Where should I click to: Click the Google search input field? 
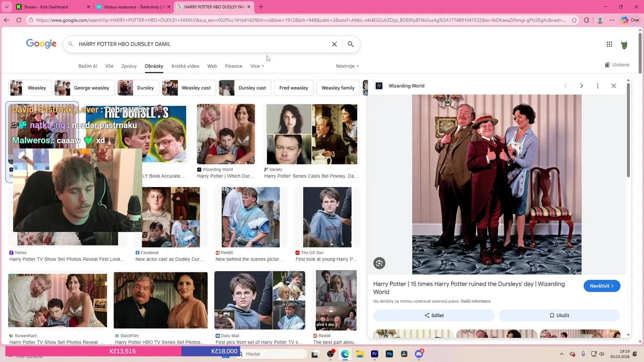[201, 44]
